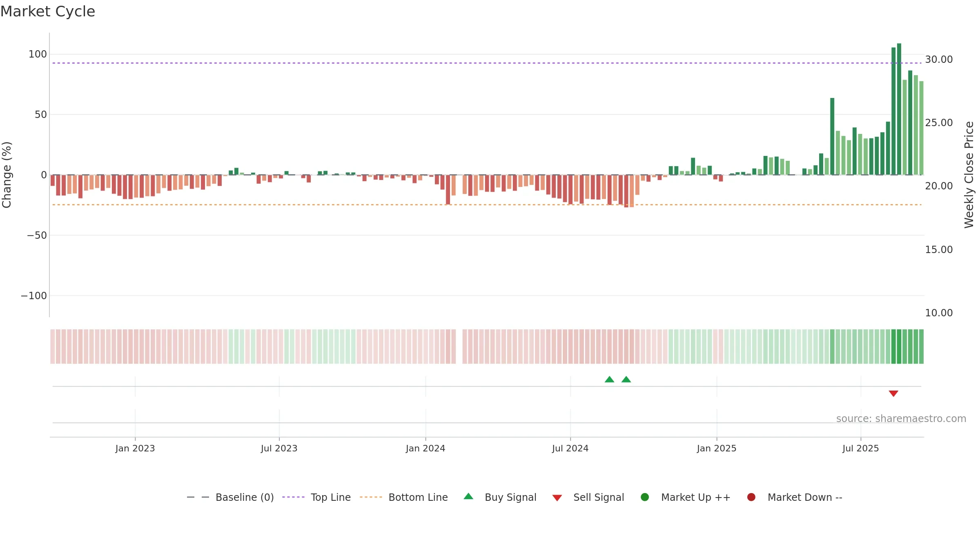Click the green Market Up legend circle
980x551 pixels.
pyautogui.click(x=645, y=497)
